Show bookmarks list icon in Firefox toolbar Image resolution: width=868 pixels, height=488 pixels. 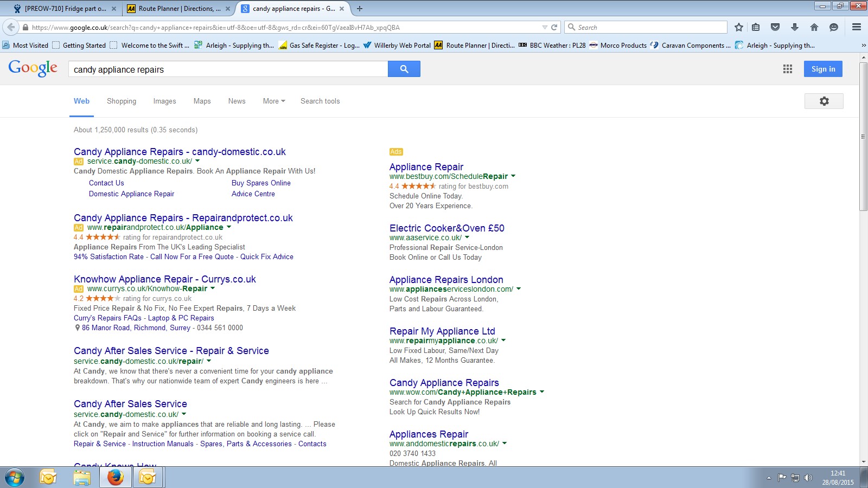756,27
